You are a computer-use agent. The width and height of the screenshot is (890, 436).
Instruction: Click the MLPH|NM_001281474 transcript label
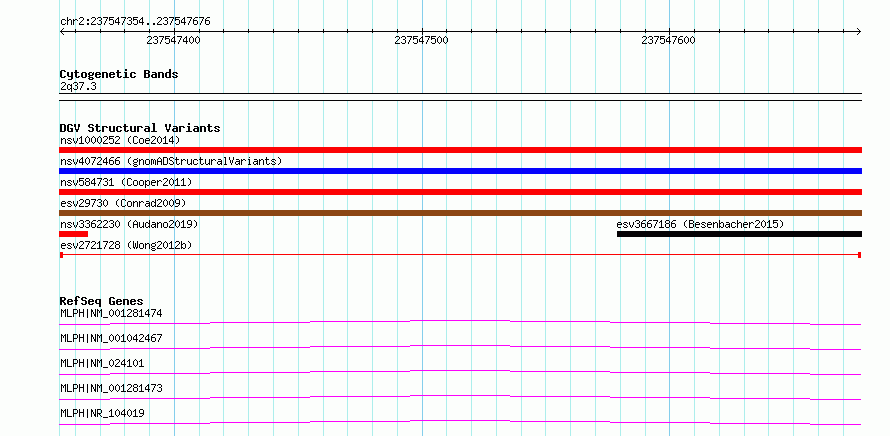point(111,313)
